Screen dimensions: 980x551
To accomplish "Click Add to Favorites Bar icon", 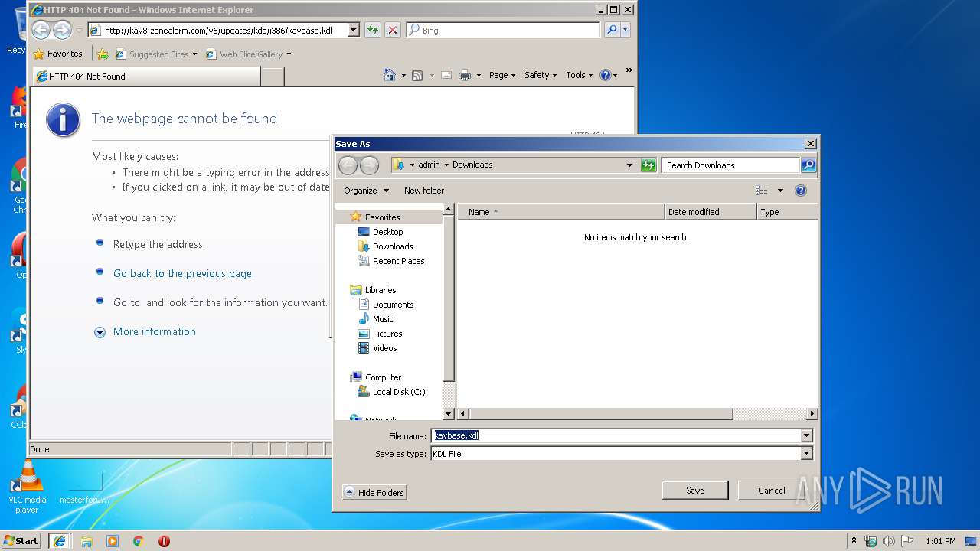I will coord(103,54).
